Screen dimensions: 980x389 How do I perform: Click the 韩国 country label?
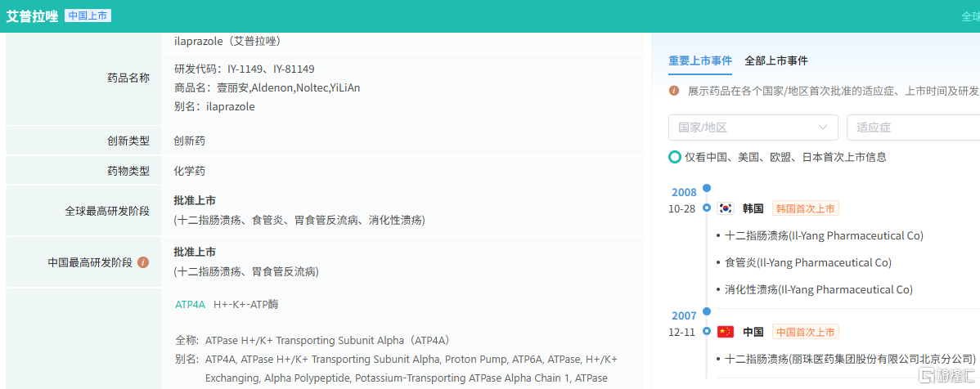[753, 208]
